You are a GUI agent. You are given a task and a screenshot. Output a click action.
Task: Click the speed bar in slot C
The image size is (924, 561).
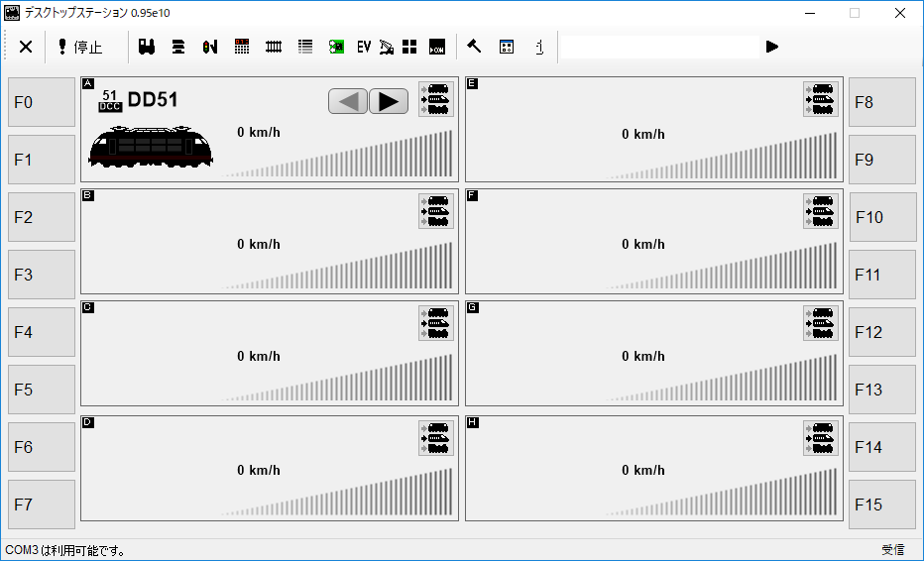337,378
